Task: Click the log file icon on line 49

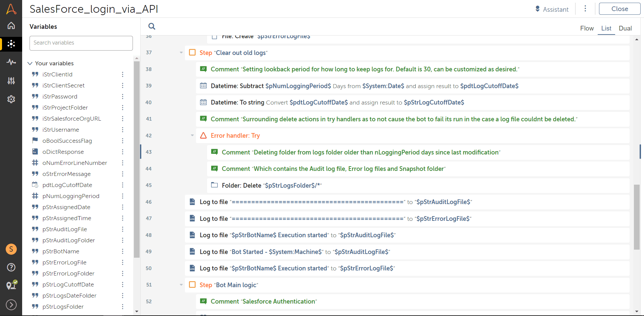Action: tap(192, 252)
